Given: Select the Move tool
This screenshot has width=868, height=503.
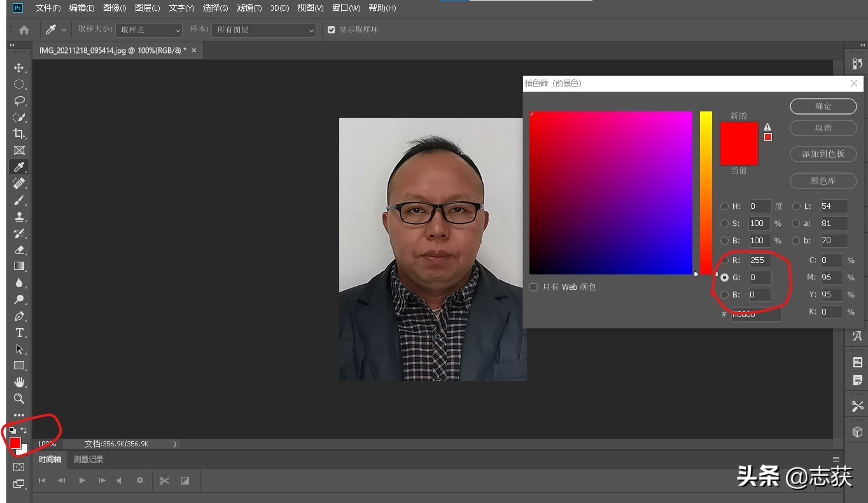Looking at the screenshot, I should point(19,68).
